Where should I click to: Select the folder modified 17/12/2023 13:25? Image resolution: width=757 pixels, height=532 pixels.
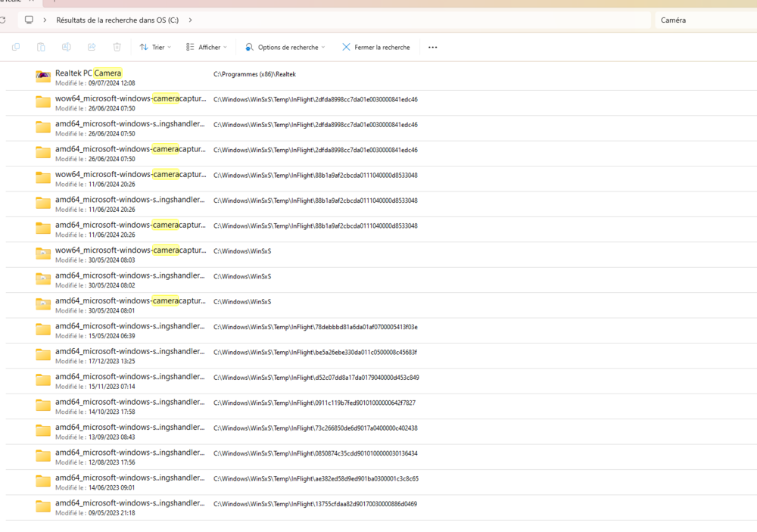pyautogui.click(x=129, y=352)
